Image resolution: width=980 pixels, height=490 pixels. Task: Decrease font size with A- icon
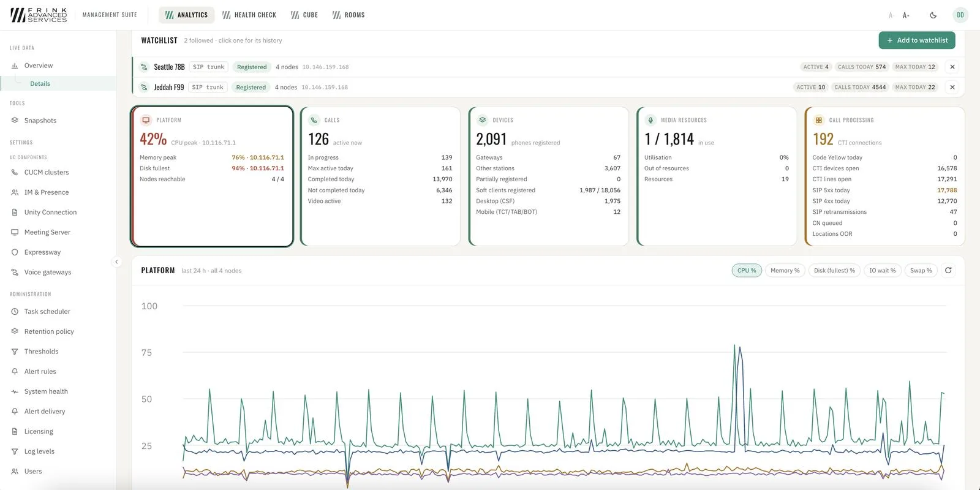[891, 15]
